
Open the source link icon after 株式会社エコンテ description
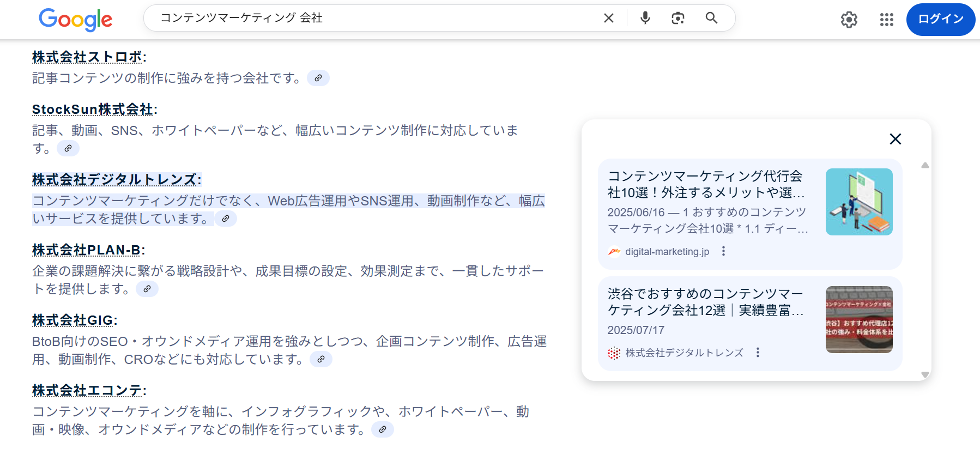coord(383,429)
